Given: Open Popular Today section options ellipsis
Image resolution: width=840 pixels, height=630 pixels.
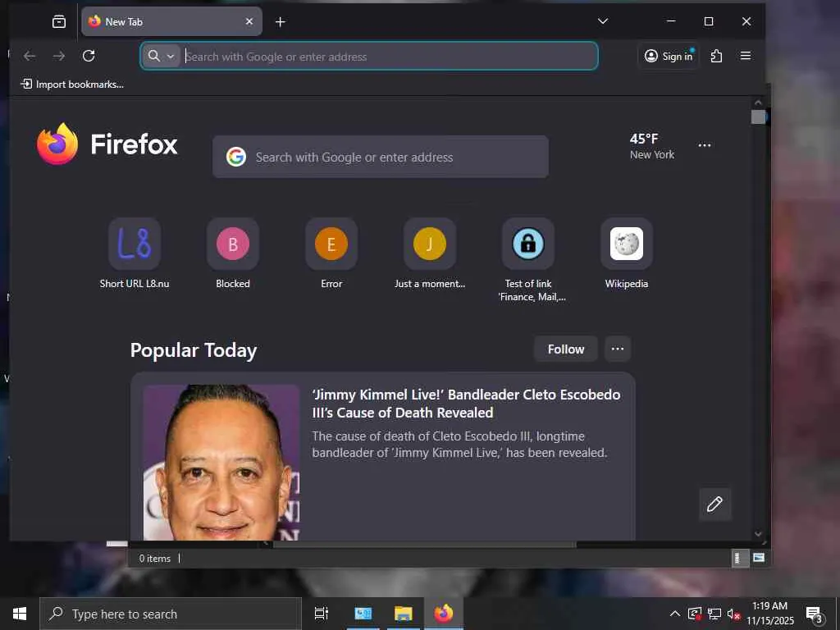Looking at the screenshot, I should point(618,349).
